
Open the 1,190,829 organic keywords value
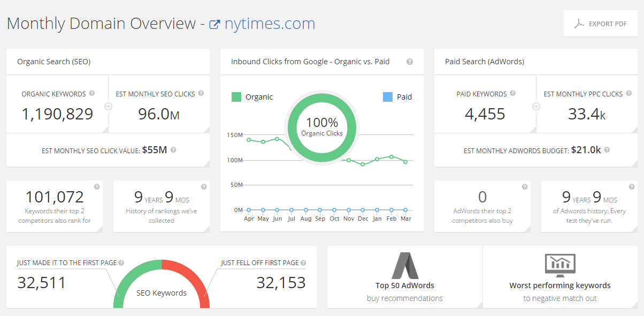point(57,114)
